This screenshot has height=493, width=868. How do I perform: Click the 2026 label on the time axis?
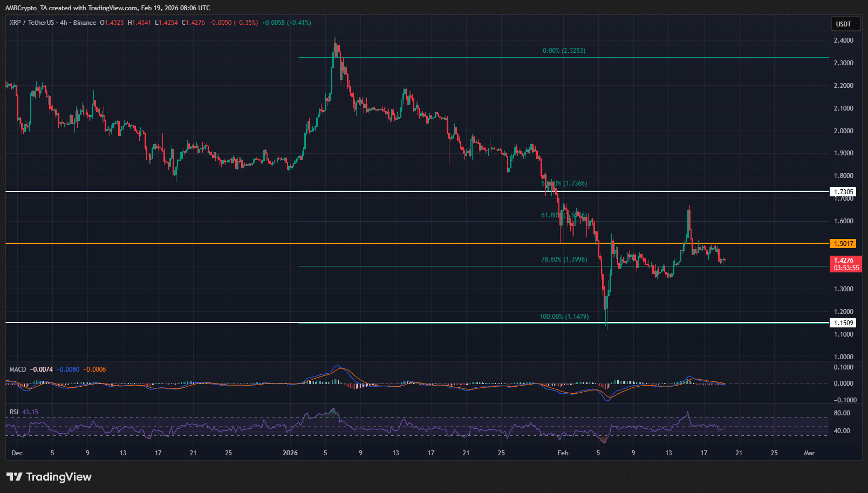(x=291, y=453)
